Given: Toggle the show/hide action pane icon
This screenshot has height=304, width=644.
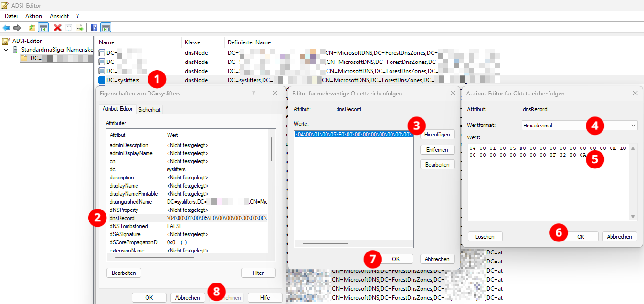Looking at the screenshot, I should [106, 28].
